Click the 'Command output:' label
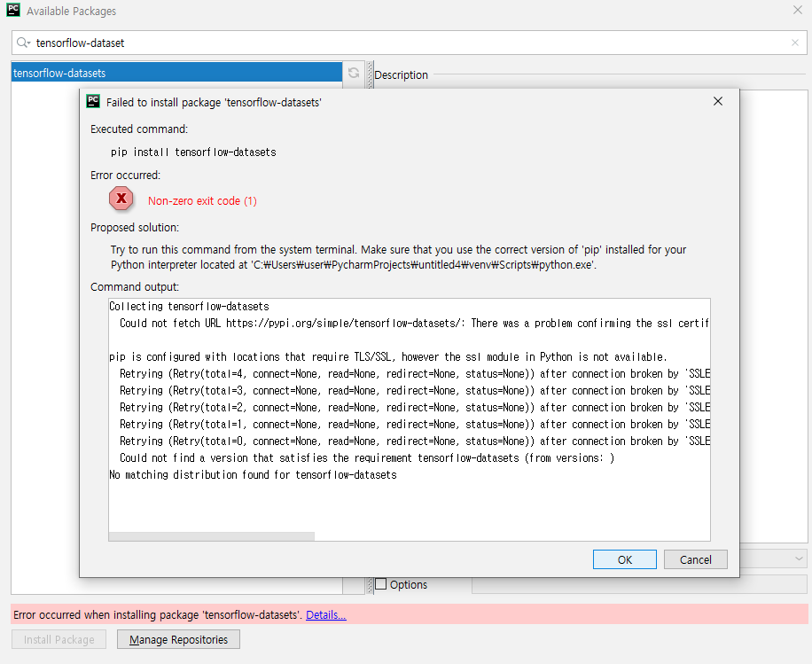This screenshot has height=664, width=812. 135,287
